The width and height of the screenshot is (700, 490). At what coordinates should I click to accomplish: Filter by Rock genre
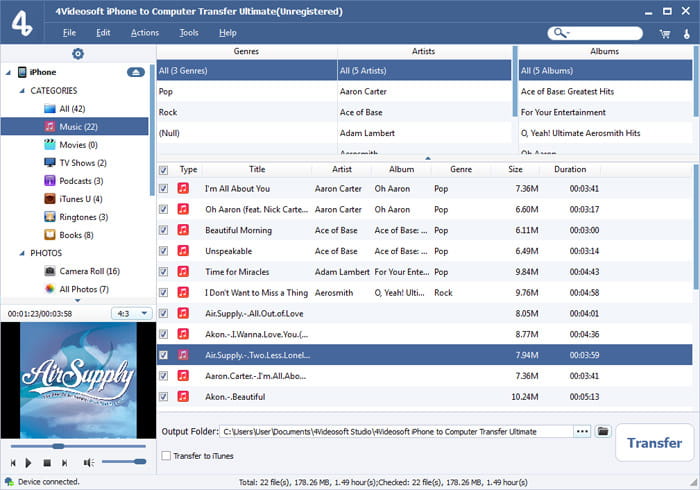[x=246, y=112]
